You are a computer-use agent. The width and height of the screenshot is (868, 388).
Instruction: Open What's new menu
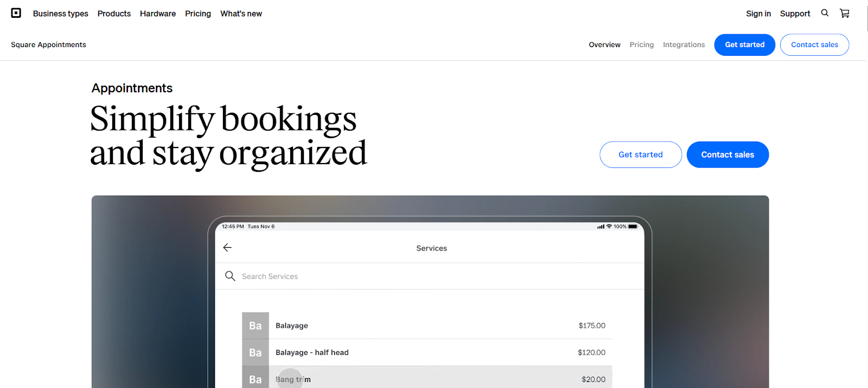(x=241, y=14)
